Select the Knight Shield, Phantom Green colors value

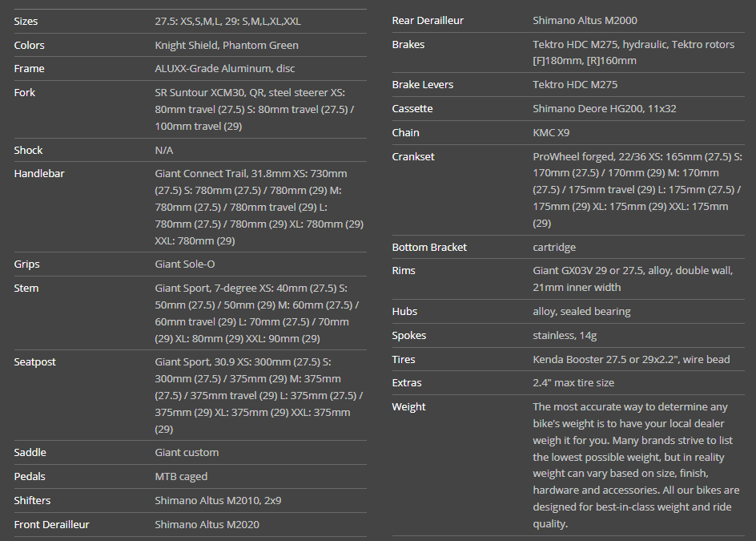pos(227,45)
